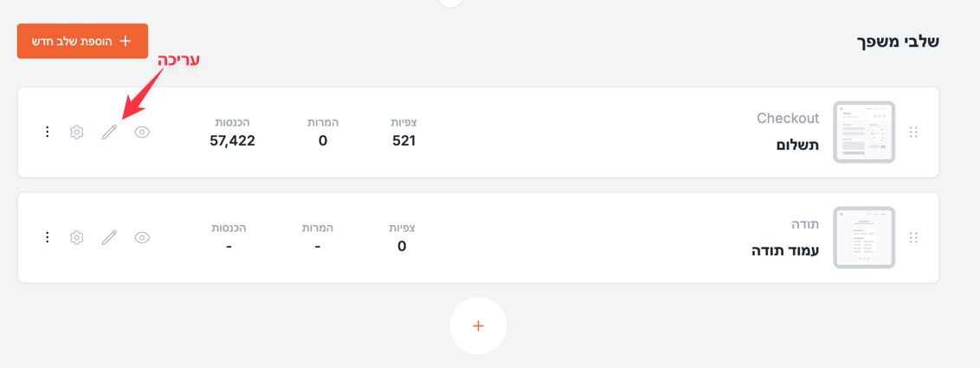Click the 'עמוד תודה' step title

tap(785, 251)
